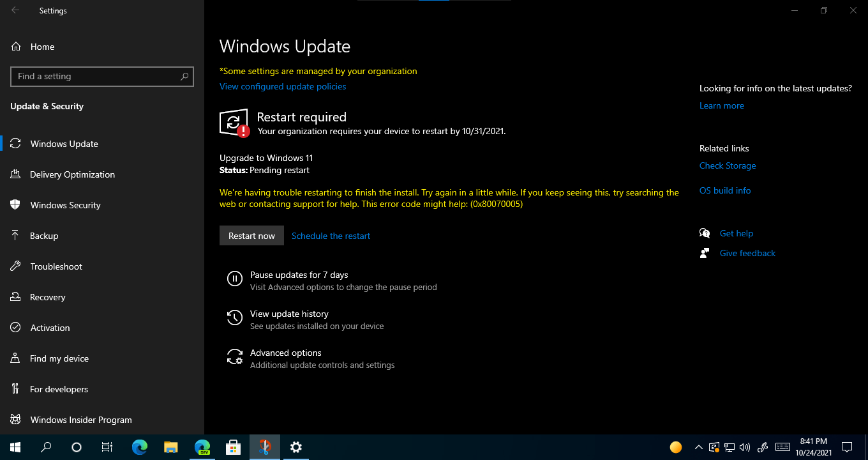Click the 'View configured update policies' link
The height and width of the screenshot is (460, 868).
coord(283,86)
